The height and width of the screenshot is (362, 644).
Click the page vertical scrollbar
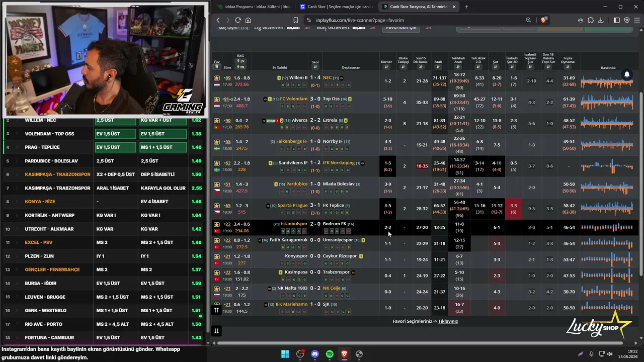641,184
